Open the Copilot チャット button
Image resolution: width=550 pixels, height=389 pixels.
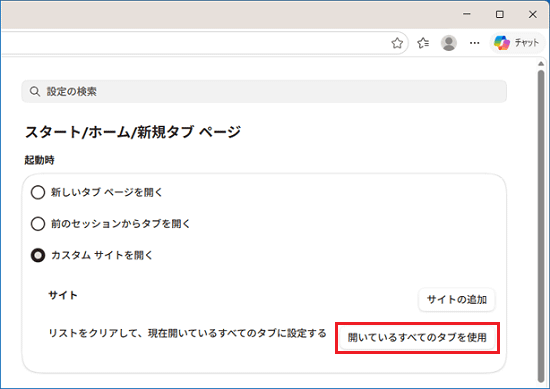pyautogui.click(x=516, y=43)
